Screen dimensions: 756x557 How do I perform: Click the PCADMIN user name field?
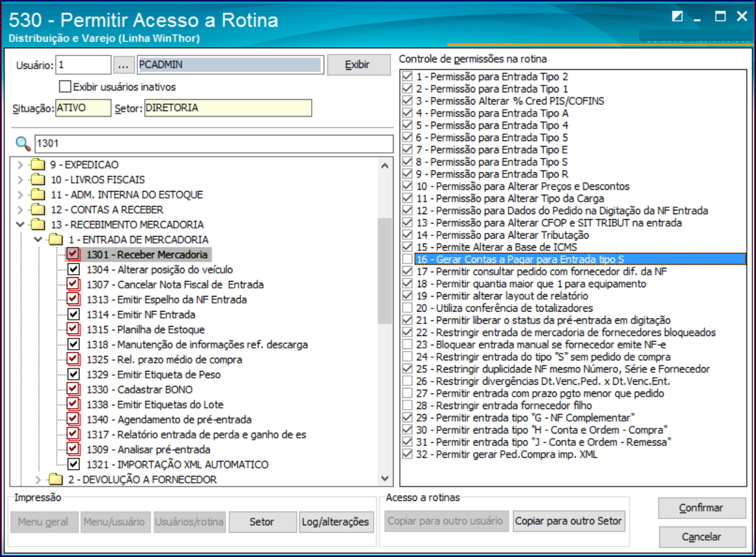pyautogui.click(x=231, y=64)
